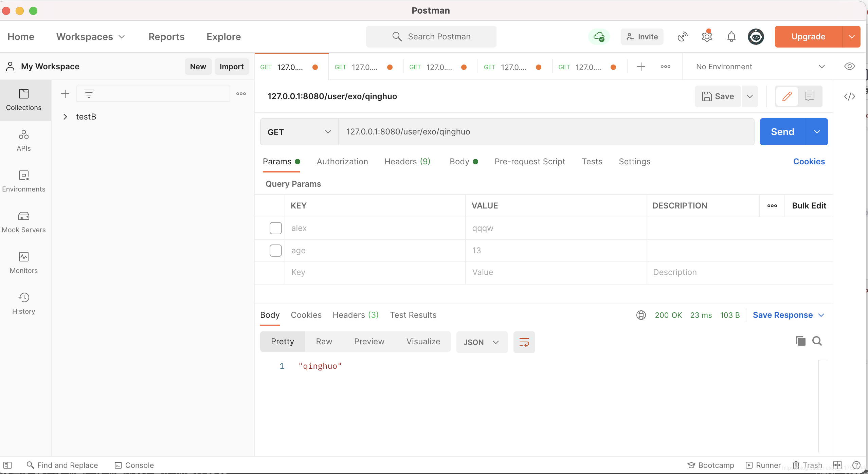Search the response with magnifier icon
Screen dimensions: 868x474
pos(817,341)
